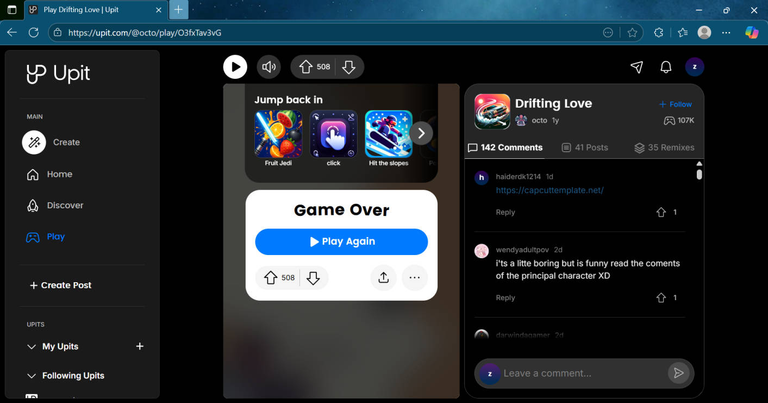Share the game from Game Over card
This screenshot has width=768, height=403.
[384, 278]
